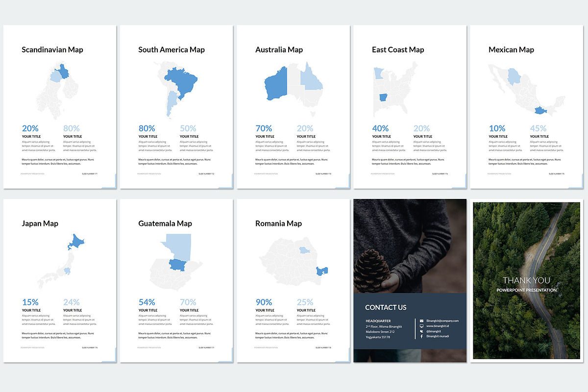588x392 pixels.
Task: Click the 70% value on Australia Map slide
Action: pyautogui.click(x=264, y=128)
